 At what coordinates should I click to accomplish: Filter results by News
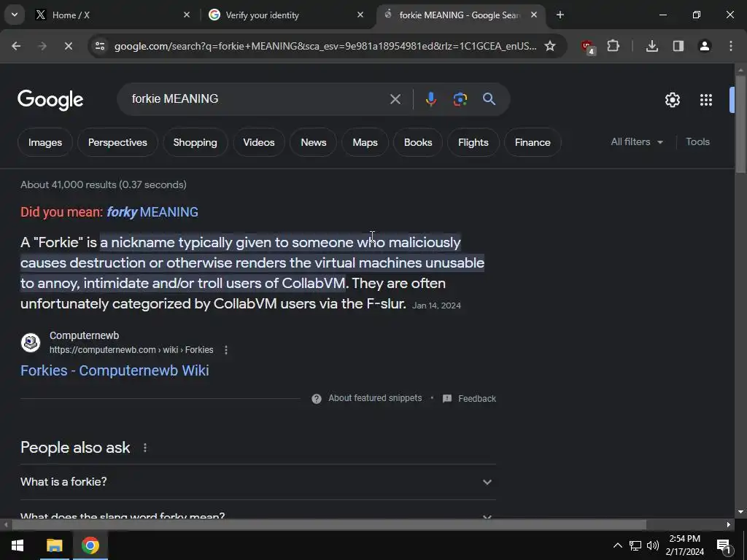pos(314,142)
